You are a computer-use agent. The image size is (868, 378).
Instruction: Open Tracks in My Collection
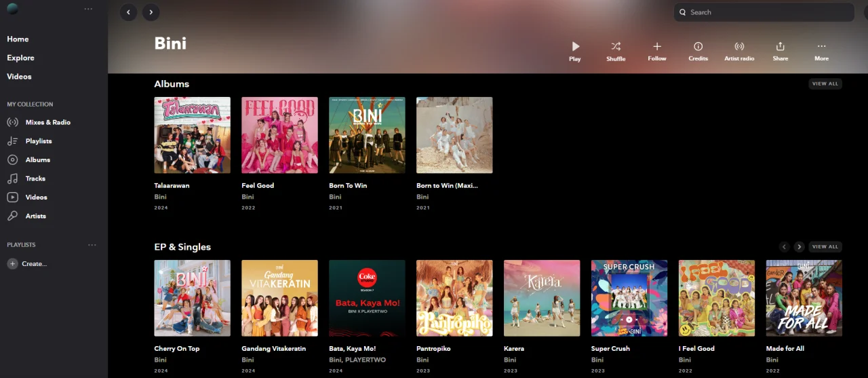coord(35,178)
